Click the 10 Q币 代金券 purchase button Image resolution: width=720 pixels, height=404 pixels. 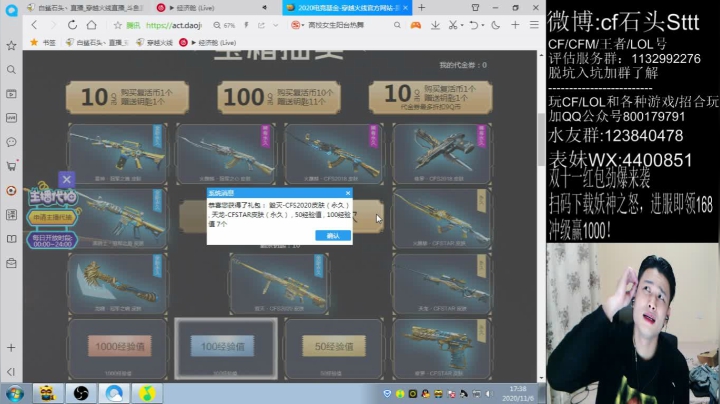(430, 97)
